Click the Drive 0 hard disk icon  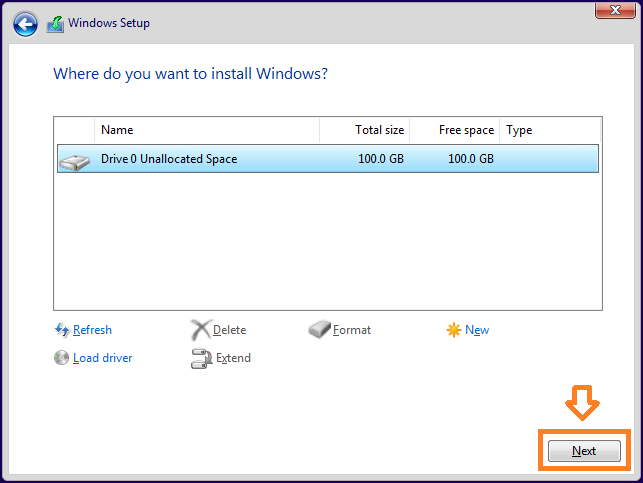click(74, 162)
